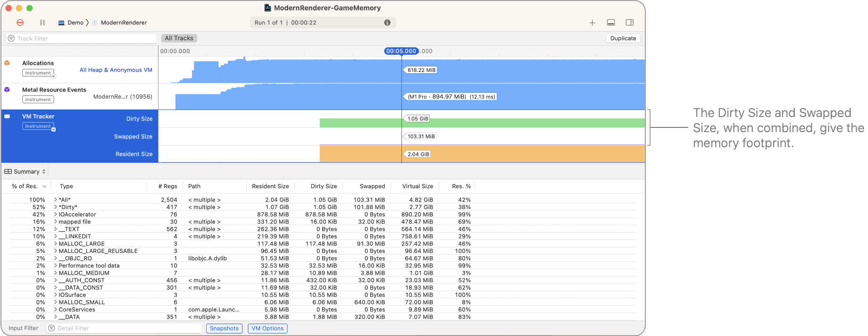Expand the IOAccelerator row
Screen dimensions: 868x336
click(55, 215)
